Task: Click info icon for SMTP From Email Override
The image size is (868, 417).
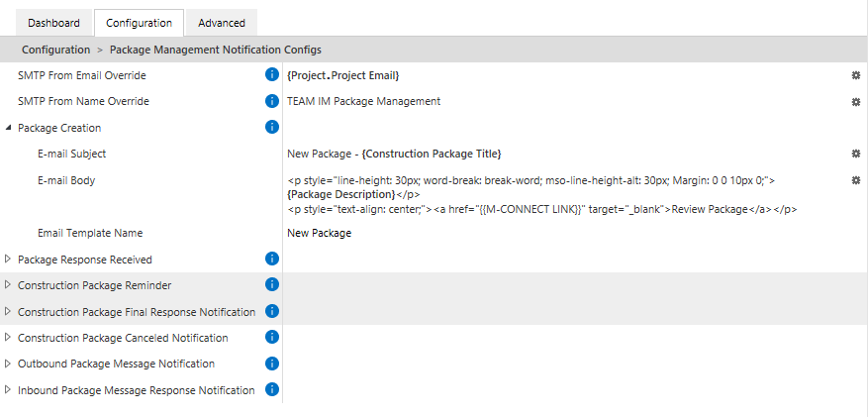Action: tap(271, 74)
